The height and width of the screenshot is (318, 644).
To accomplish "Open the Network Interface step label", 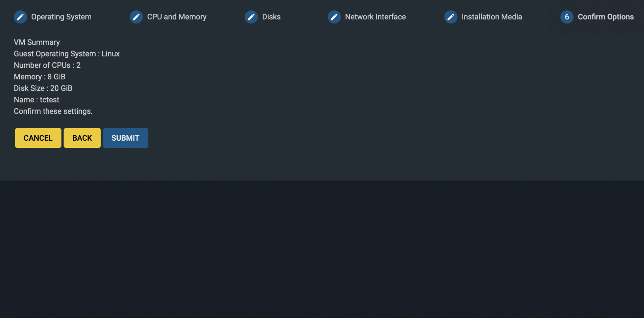I will tap(375, 17).
